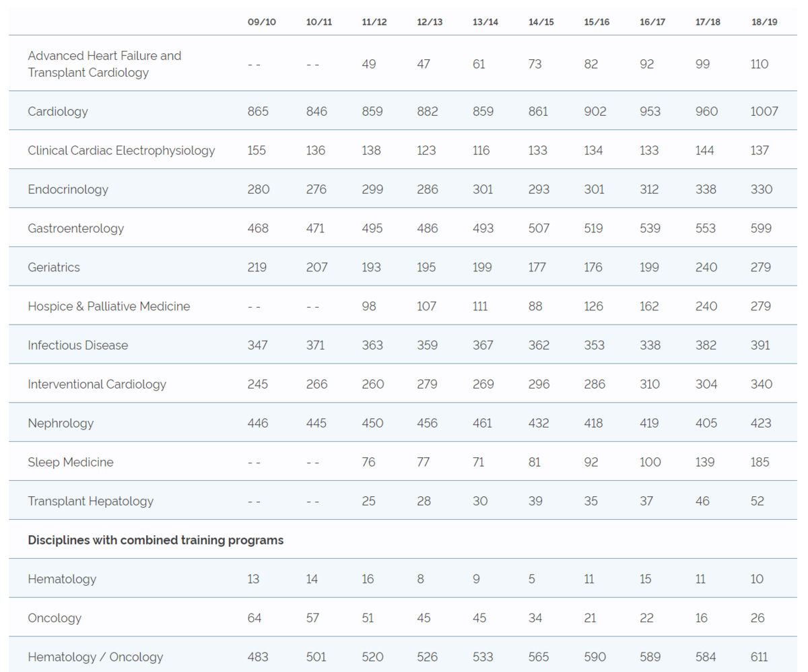The width and height of the screenshot is (808, 672).
Task: Click the Nephrology 09/10 value 446
Action: (258, 424)
